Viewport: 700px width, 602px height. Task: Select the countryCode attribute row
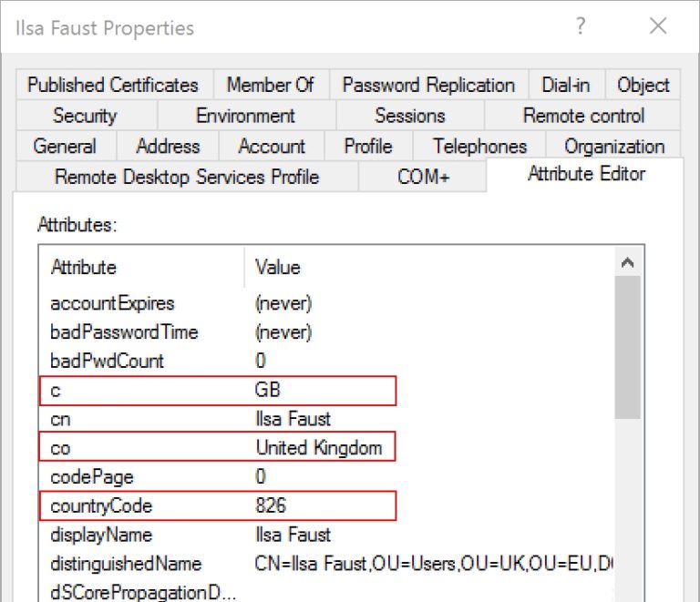point(219,505)
